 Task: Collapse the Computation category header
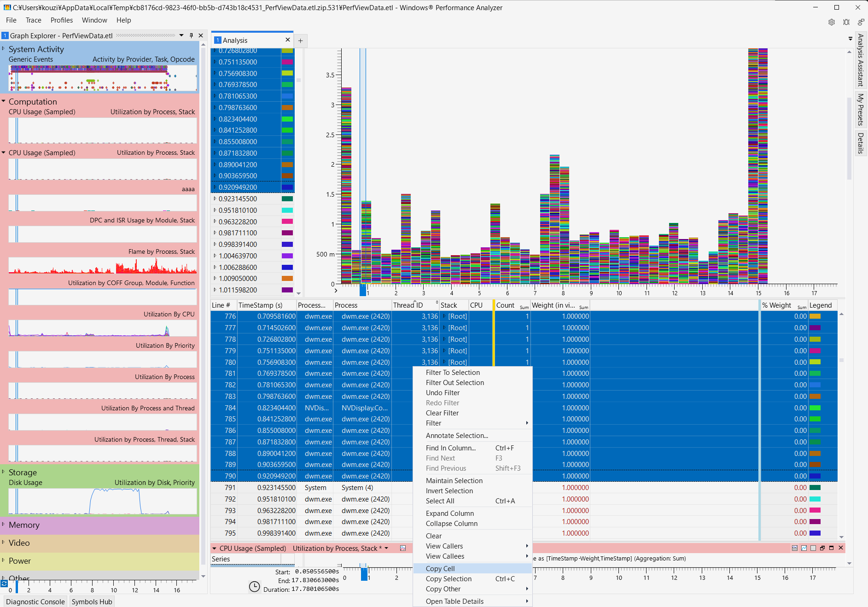[4, 101]
